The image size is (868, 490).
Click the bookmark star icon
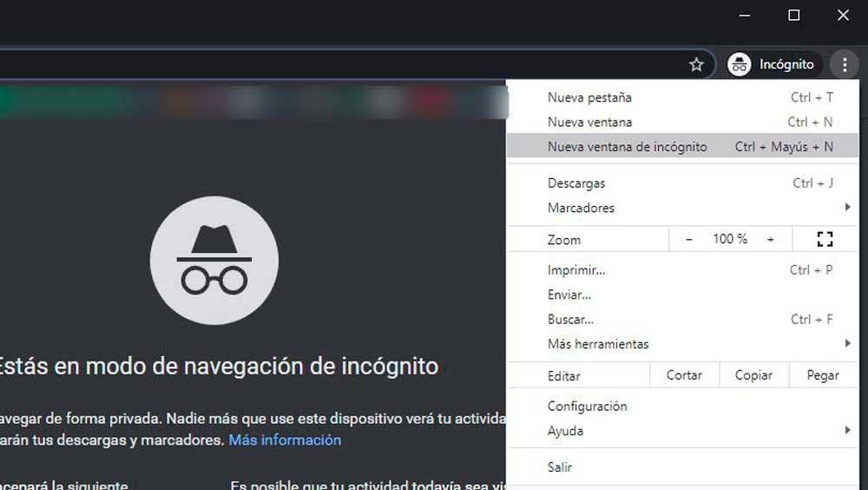696,64
